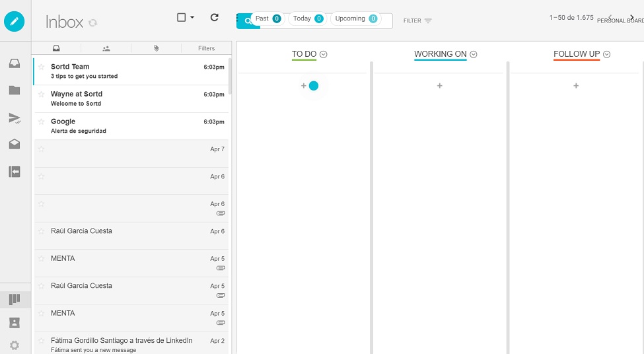Viewport: 644px width, 354px height.
Task: Expand the WORKING ON list options chevron
Action: pos(474,54)
